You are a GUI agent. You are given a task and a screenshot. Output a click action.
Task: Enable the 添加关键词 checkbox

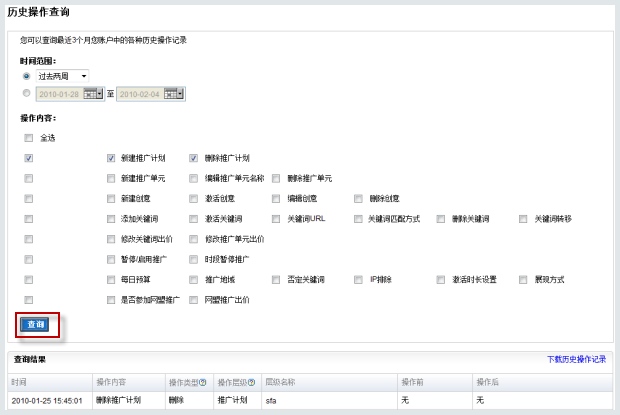point(112,218)
